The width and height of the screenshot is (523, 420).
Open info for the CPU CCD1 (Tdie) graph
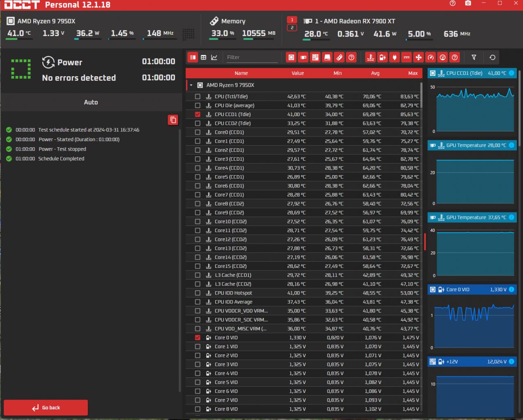coord(512,73)
